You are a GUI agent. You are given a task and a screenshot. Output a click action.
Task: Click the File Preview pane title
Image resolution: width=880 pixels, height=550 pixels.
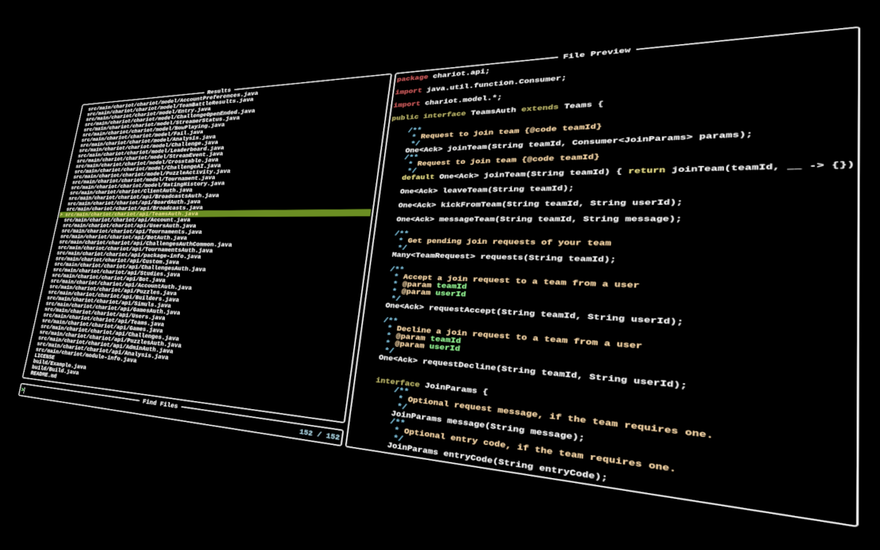click(x=597, y=53)
